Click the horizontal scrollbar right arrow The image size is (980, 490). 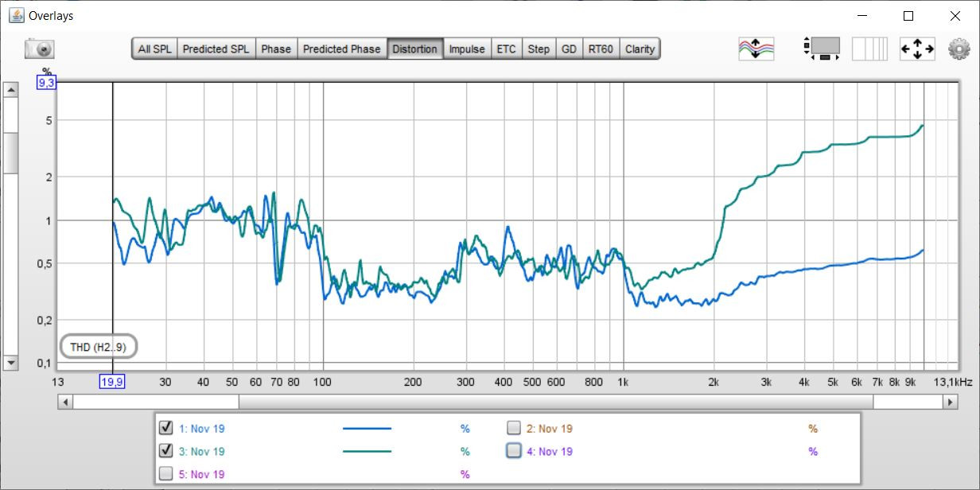coord(950,402)
